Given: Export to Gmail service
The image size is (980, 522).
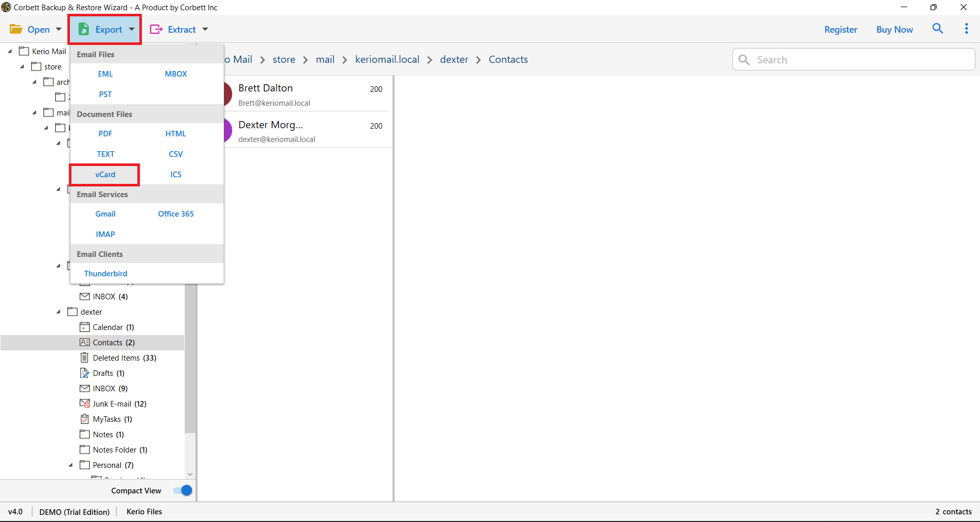Looking at the screenshot, I should (106, 213).
